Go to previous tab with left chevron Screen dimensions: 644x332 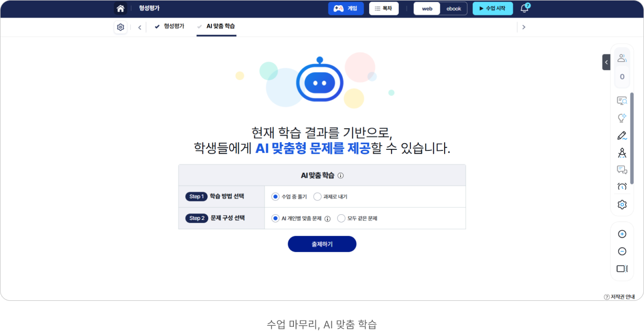pyautogui.click(x=140, y=27)
